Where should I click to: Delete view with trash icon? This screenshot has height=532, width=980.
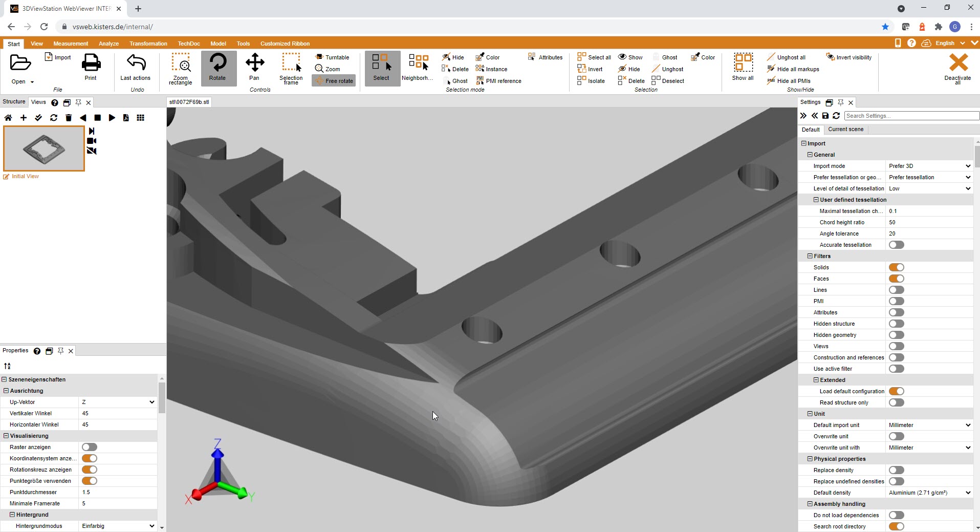(69, 118)
